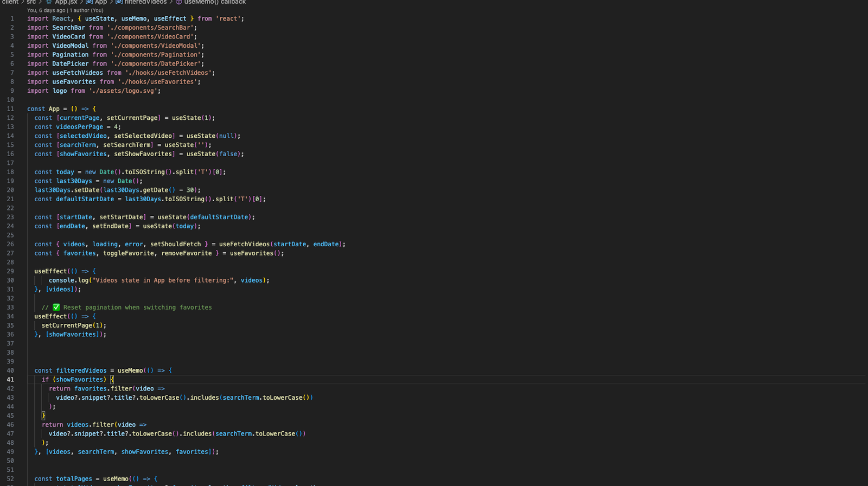Open the 'You, 6 days ago' blame link
The height and width of the screenshot is (486, 868).
[x=46, y=10]
